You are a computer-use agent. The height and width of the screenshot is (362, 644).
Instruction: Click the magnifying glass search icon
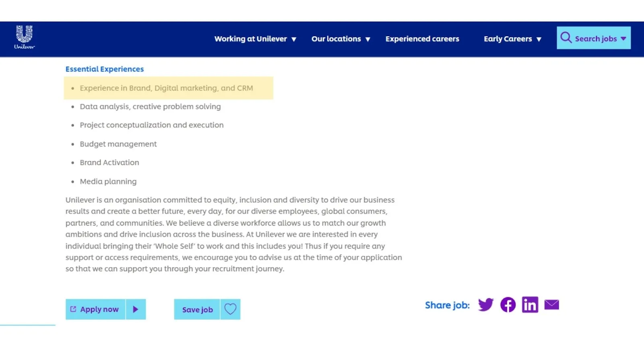click(566, 38)
